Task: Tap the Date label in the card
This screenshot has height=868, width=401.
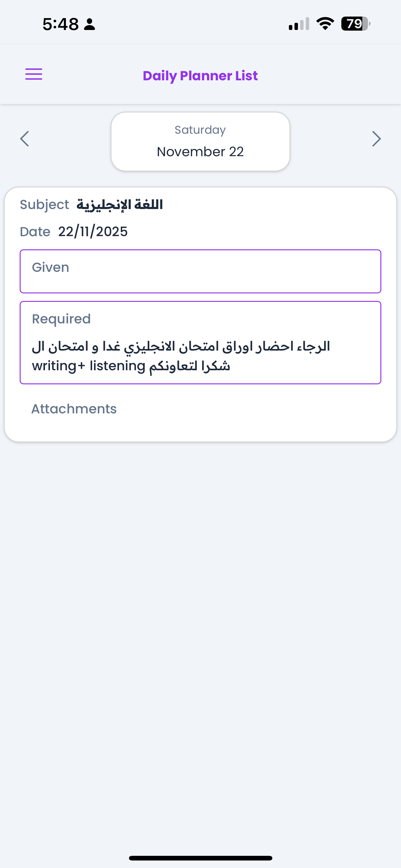Action: coord(35,232)
